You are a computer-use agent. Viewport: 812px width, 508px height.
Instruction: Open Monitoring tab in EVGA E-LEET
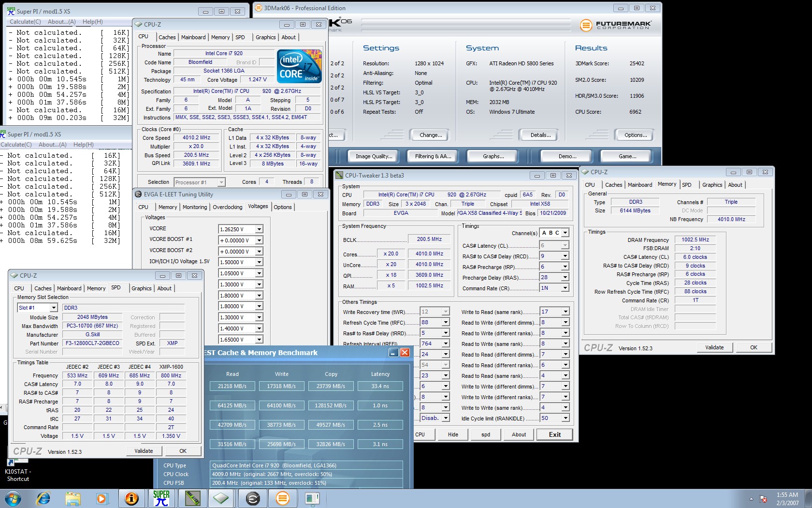pos(195,207)
